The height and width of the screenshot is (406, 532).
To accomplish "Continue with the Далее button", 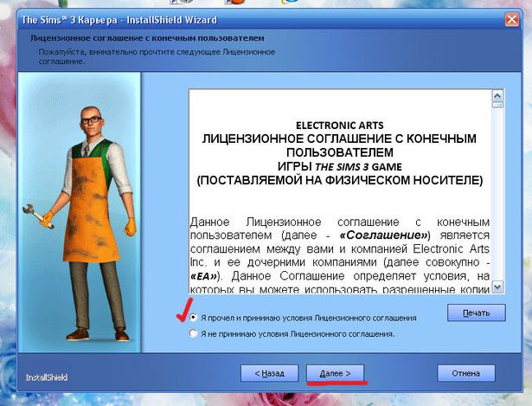I will [335, 372].
